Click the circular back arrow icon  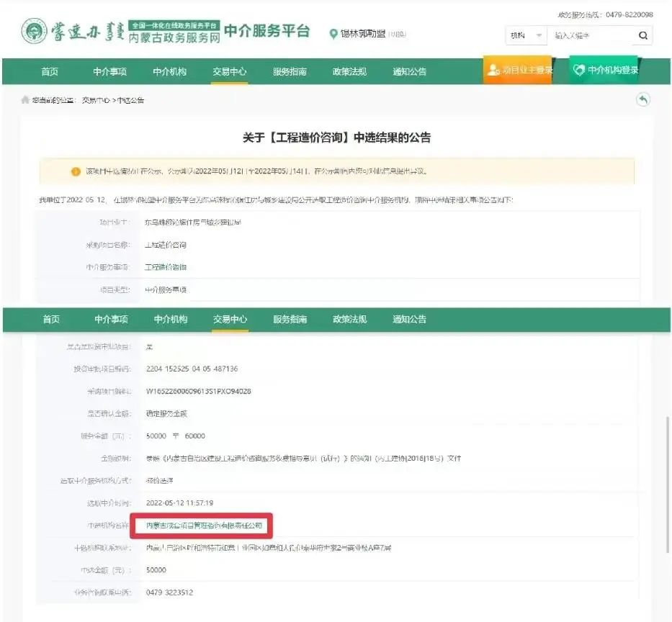642,100
